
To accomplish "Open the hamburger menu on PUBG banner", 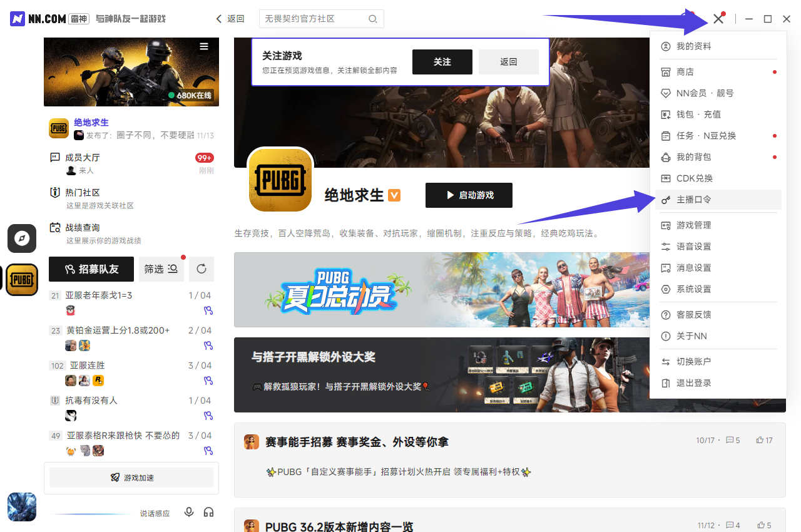I will click(x=204, y=46).
